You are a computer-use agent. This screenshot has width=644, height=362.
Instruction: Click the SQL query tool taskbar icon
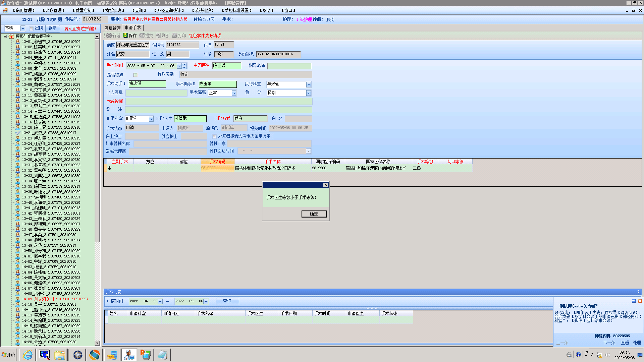pyautogui.click(x=44, y=355)
